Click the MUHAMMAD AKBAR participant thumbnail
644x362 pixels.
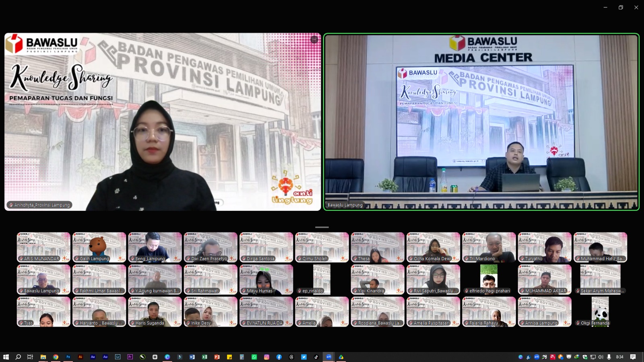[545, 280]
